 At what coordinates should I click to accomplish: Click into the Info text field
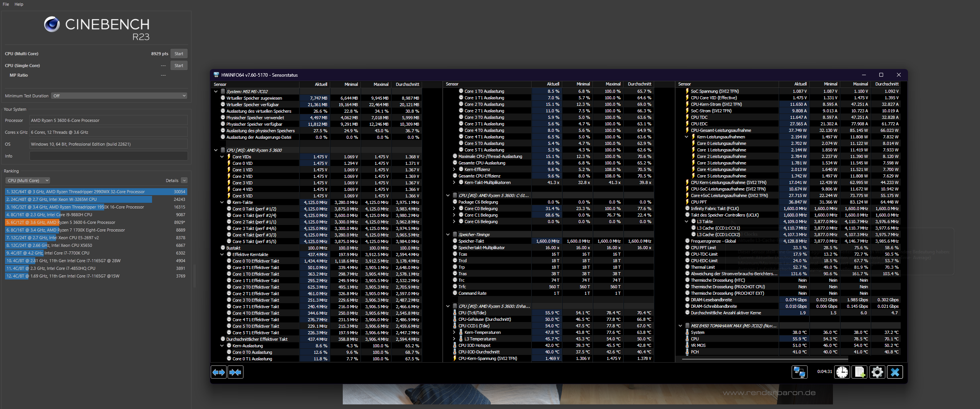(109, 156)
